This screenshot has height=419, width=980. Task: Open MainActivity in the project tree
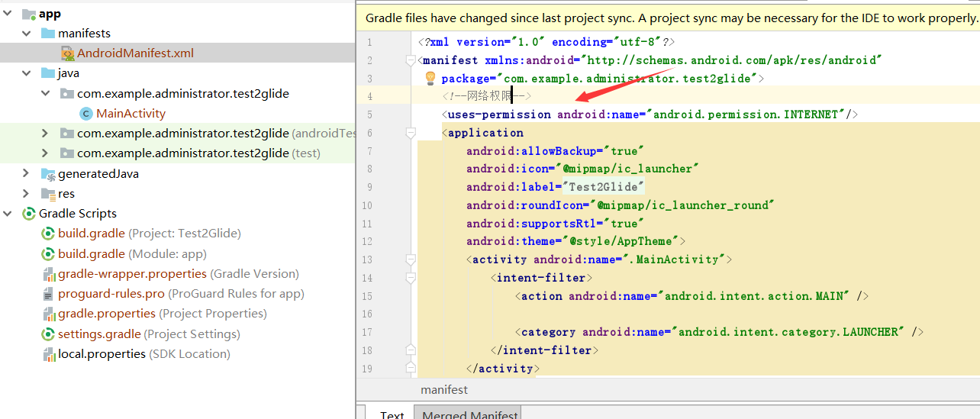[131, 114]
